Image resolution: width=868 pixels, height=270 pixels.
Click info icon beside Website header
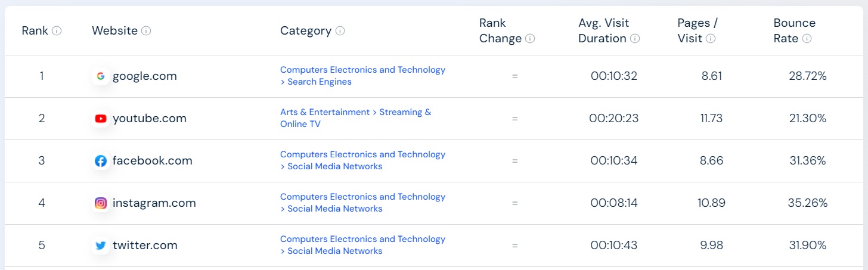pos(146,31)
